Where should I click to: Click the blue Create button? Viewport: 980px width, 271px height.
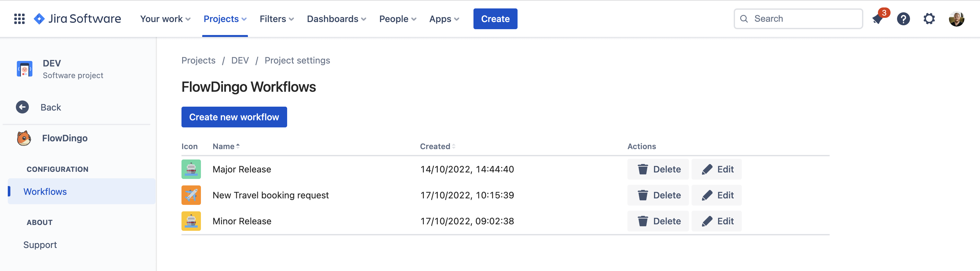click(495, 19)
